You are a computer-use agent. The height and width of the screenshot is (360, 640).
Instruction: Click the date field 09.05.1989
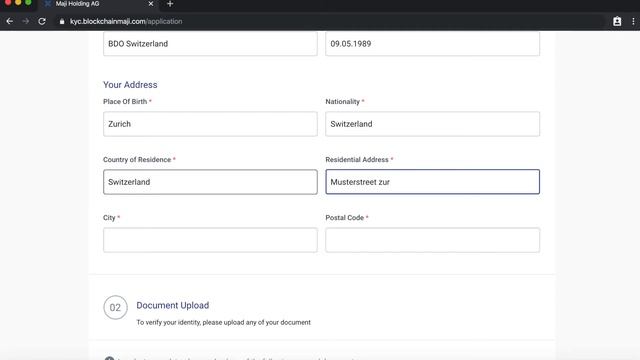[432, 43]
